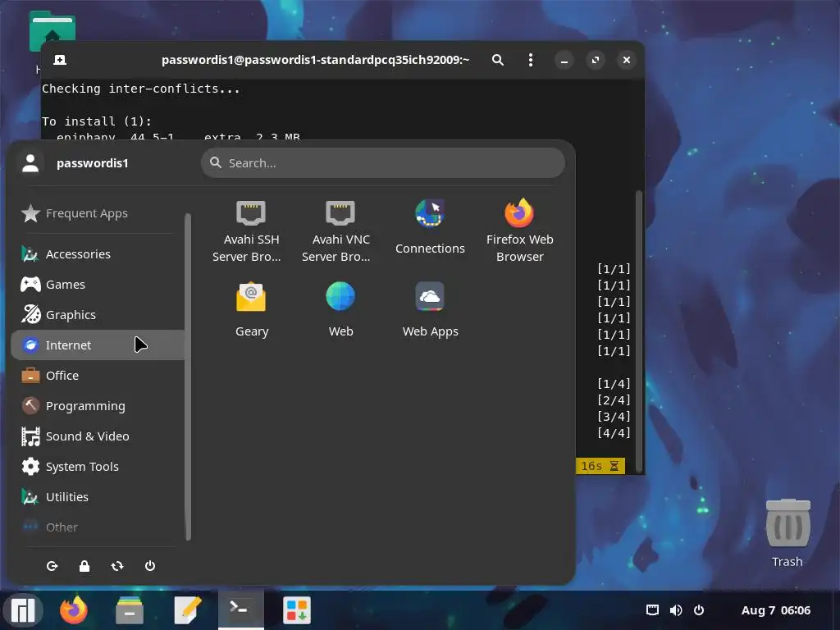Open the Home folder desktop icon

52,32
